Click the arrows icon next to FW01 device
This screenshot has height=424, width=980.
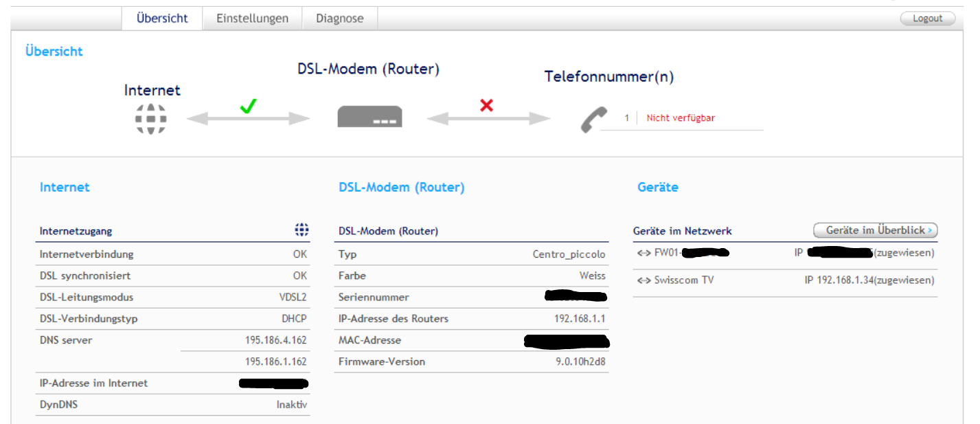643,253
